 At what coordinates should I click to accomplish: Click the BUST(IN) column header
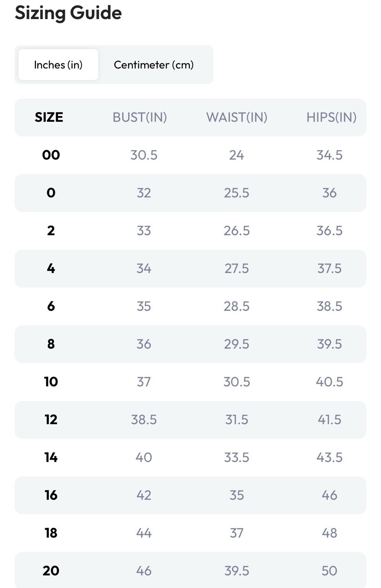[x=140, y=117]
